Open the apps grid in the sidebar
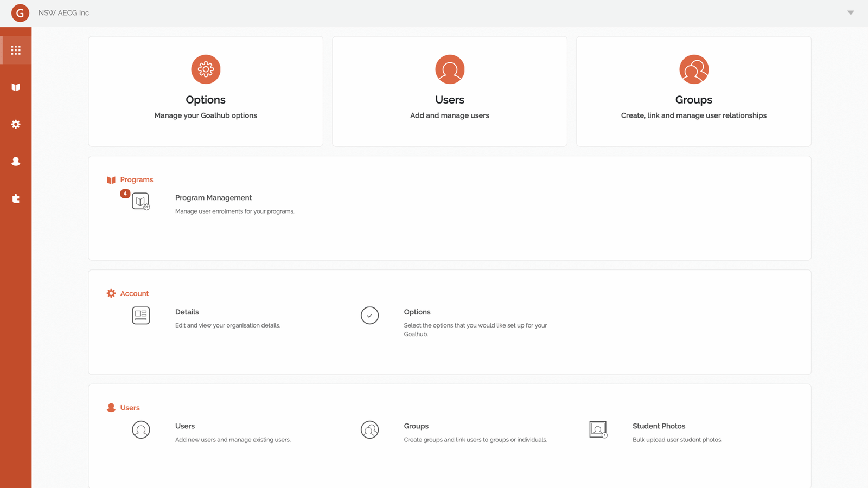 pos(15,49)
